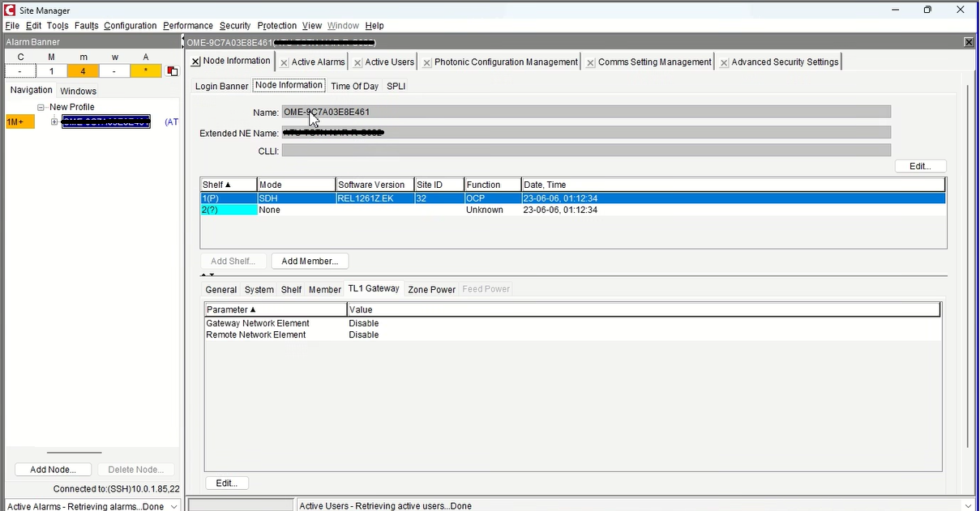
Task: Toggle closed the Active Alarms tab via its X
Action: coord(283,61)
